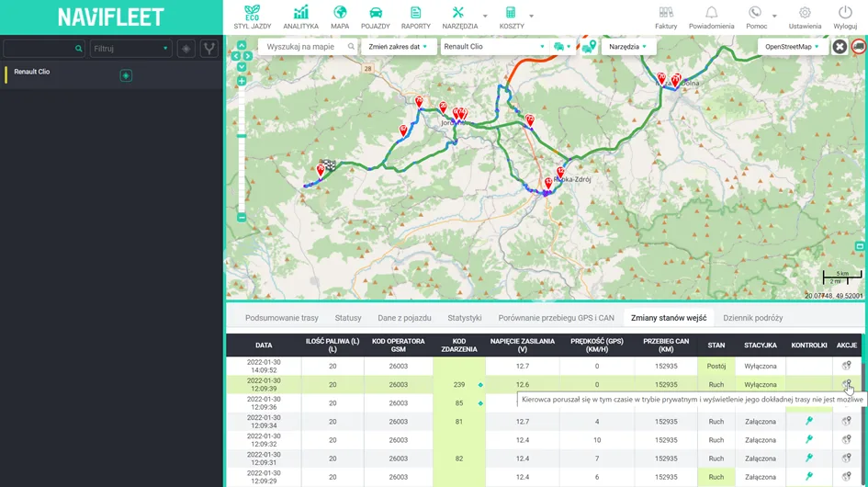Image resolution: width=868 pixels, height=487 pixels.
Task: Click action icon in the 12:09:34 row
Action: point(846,421)
